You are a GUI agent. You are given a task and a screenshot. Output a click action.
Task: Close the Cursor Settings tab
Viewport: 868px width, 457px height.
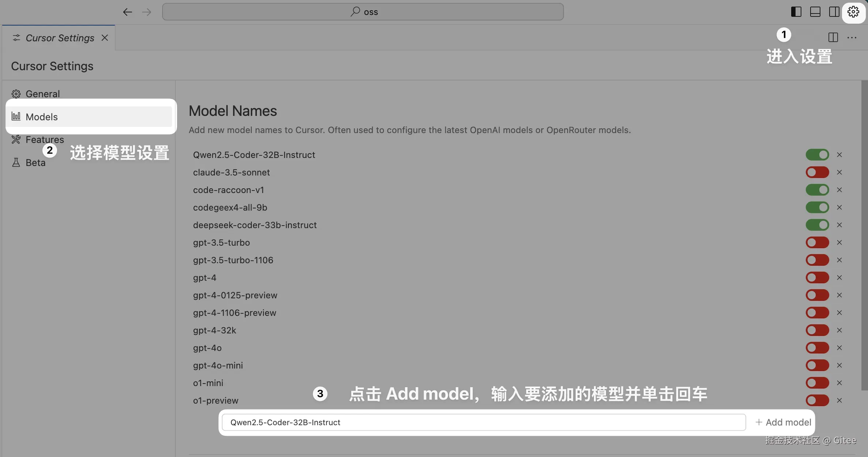105,38
